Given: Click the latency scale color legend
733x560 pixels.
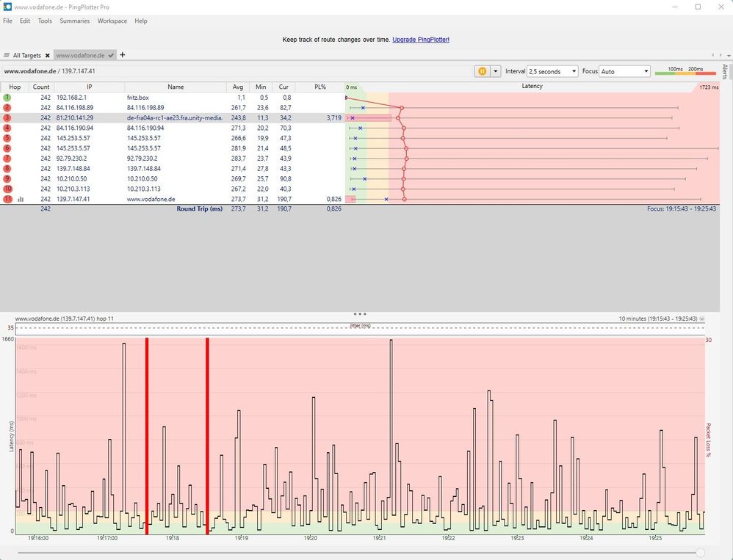Looking at the screenshot, I should [685, 71].
